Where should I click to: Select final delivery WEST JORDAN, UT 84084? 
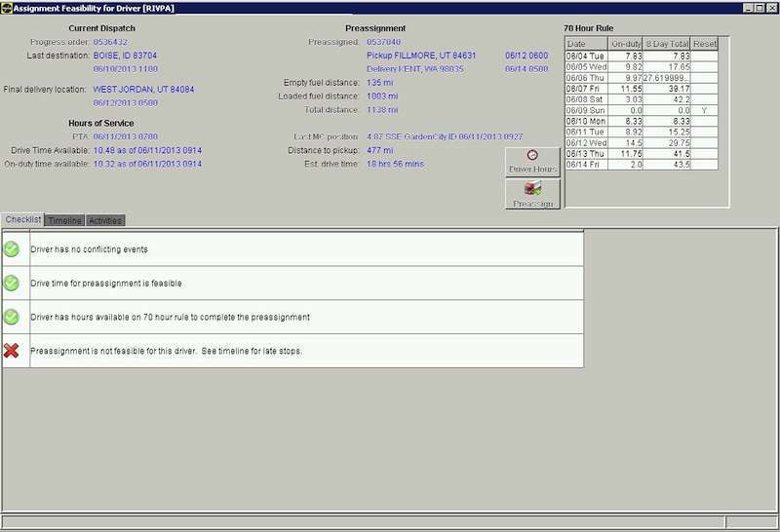(x=143, y=90)
